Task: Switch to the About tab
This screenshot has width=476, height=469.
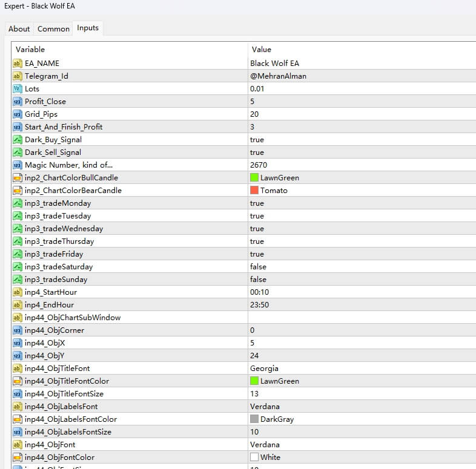Action: coord(19,29)
